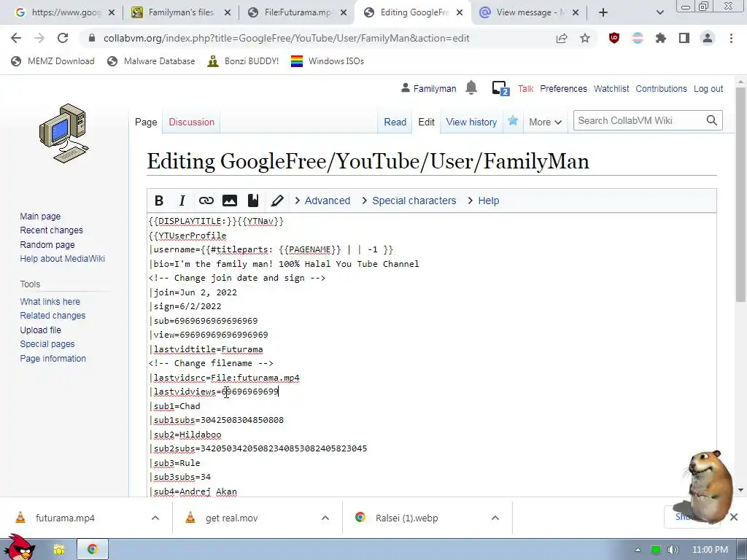This screenshot has width=747, height=560.
Task: Open the Talk link
Action: pyautogui.click(x=525, y=88)
